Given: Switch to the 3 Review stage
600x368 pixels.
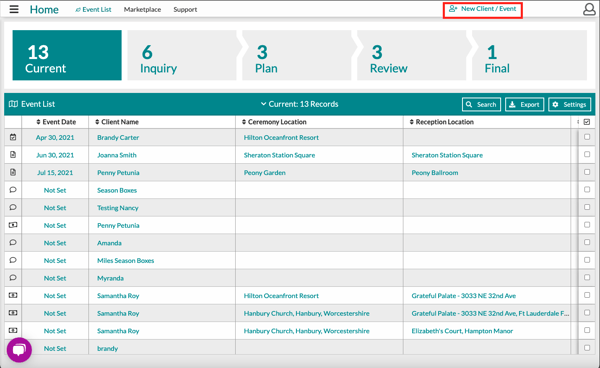Looking at the screenshot, I should 412,55.
